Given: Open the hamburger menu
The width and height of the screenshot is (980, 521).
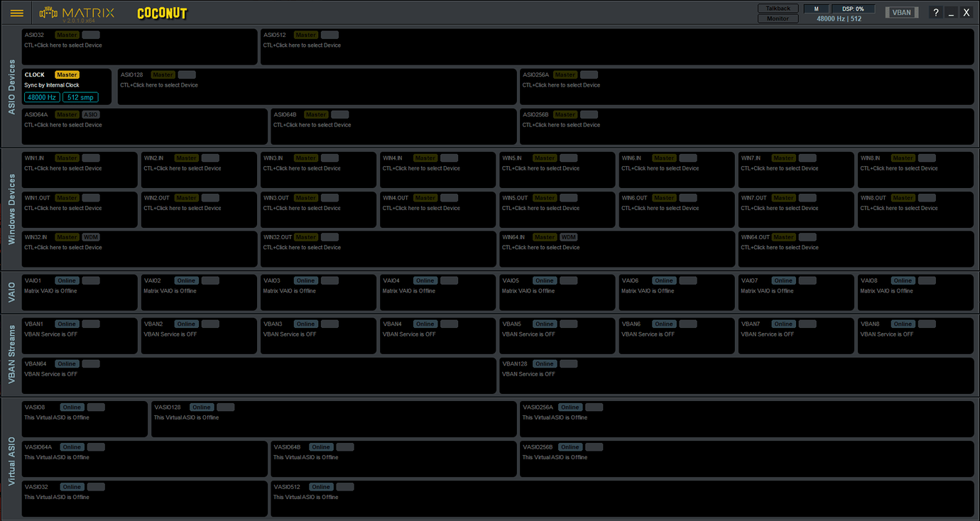Looking at the screenshot, I should tap(16, 12).
